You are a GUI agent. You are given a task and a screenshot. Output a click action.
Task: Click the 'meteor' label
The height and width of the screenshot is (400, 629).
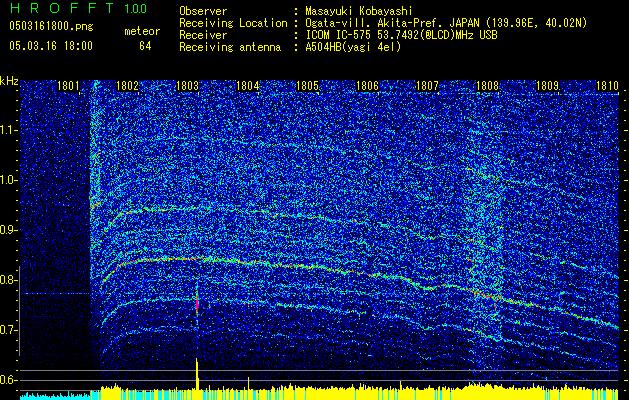tap(142, 31)
